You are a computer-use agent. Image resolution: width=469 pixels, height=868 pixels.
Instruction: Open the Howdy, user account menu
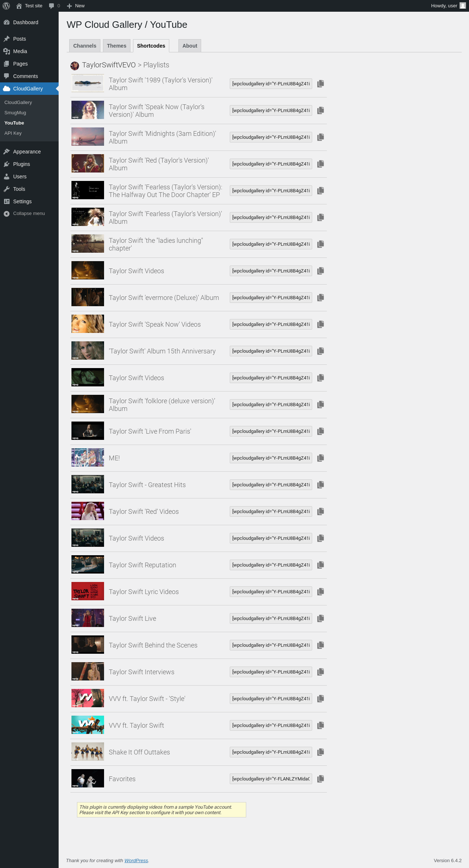coord(448,6)
